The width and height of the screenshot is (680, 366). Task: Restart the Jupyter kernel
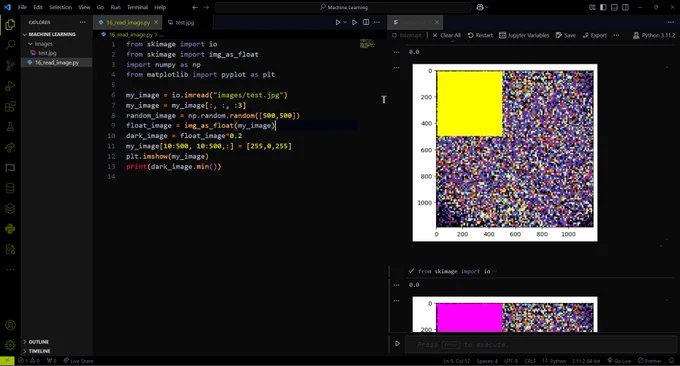point(480,35)
